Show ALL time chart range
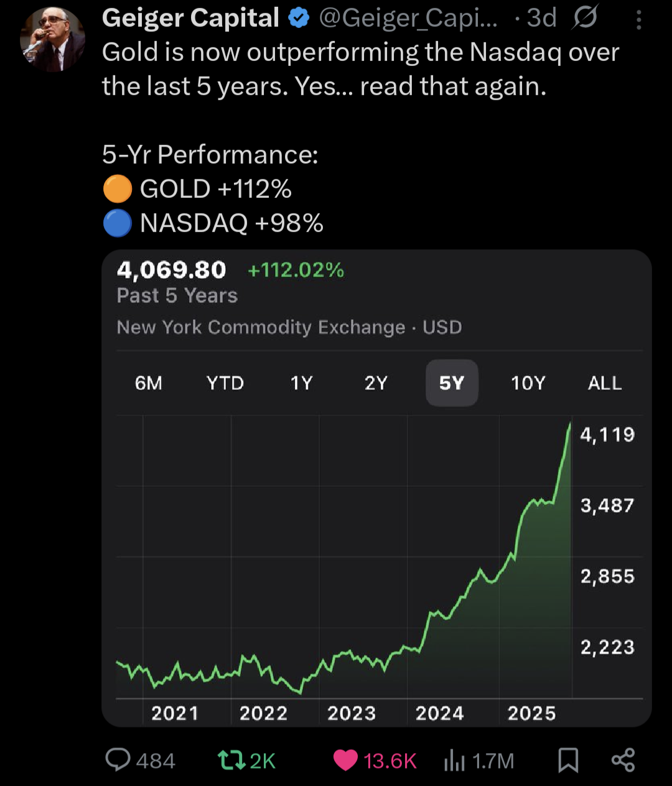Image resolution: width=672 pixels, height=786 pixels. (x=604, y=383)
